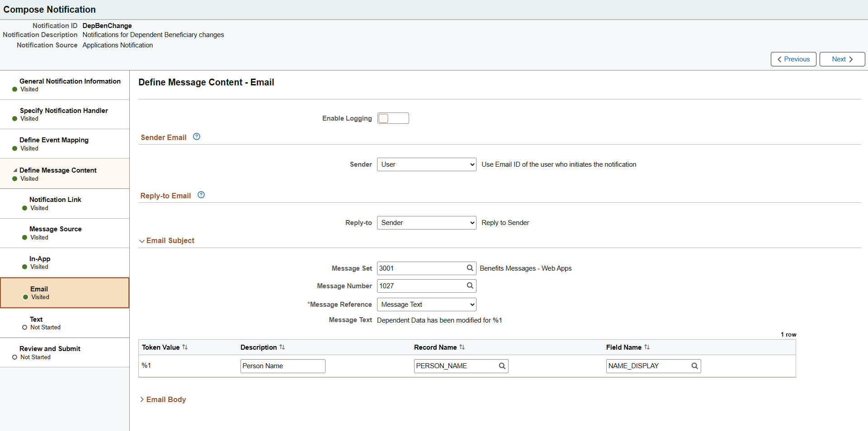
Task: Enable the Enable Logging toggle
Action: [393, 118]
